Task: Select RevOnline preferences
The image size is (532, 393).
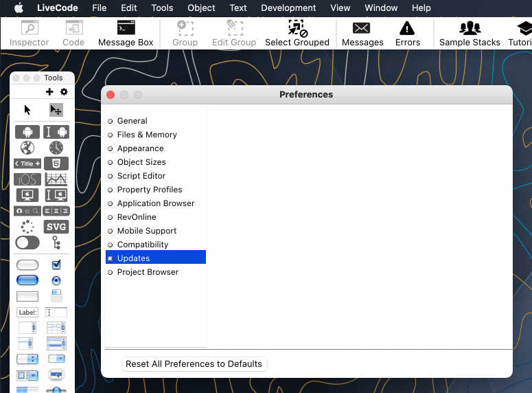Action: (x=156, y=217)
